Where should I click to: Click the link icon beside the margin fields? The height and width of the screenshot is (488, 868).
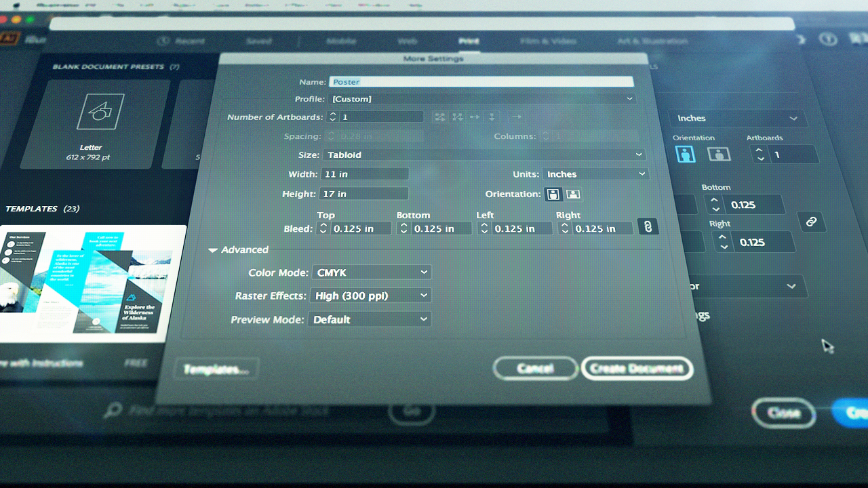812,222
